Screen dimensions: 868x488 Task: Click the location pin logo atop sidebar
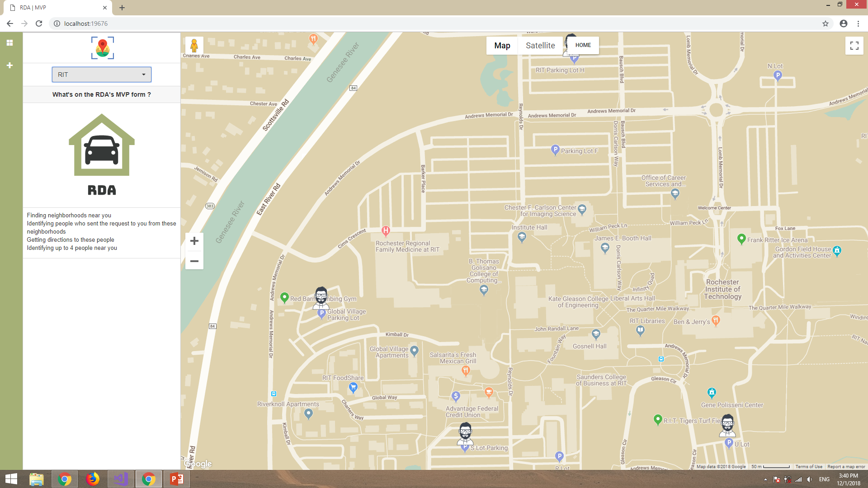[x=102, y=48]
